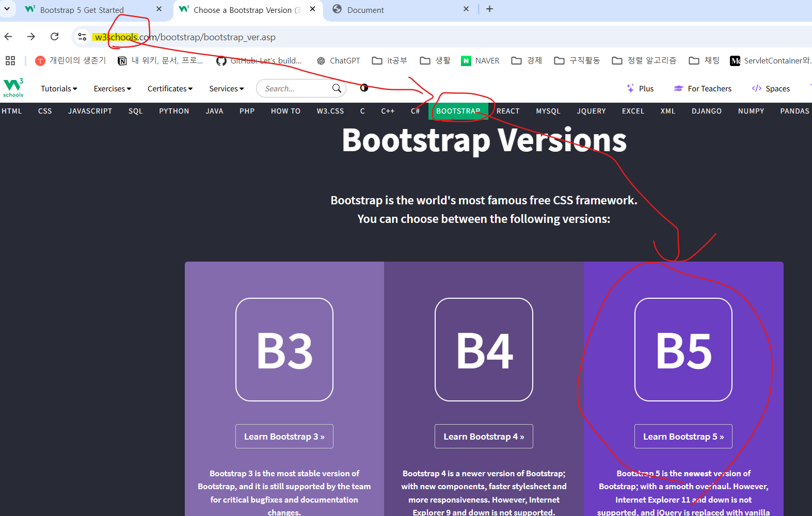Close the Bootstrap 5 Get Started tab
The height and width of the screenshot is (516, 812).
point(159,9)
